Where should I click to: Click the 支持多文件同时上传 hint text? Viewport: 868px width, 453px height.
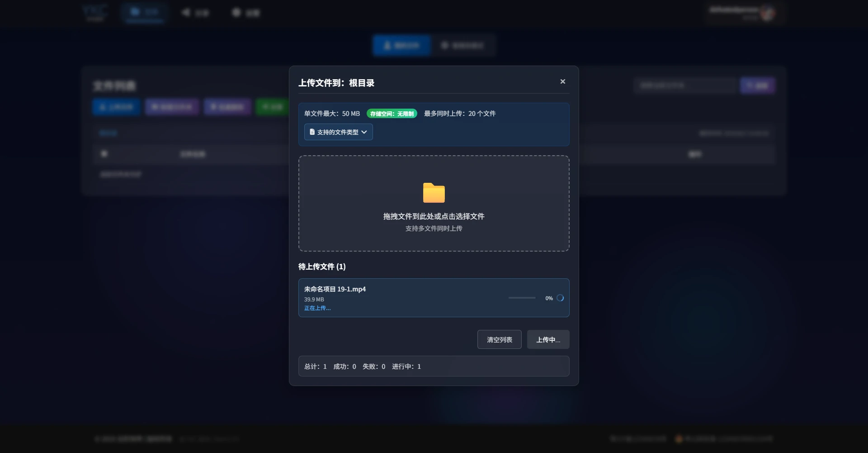pyautogui.click(x=434, y=229)
